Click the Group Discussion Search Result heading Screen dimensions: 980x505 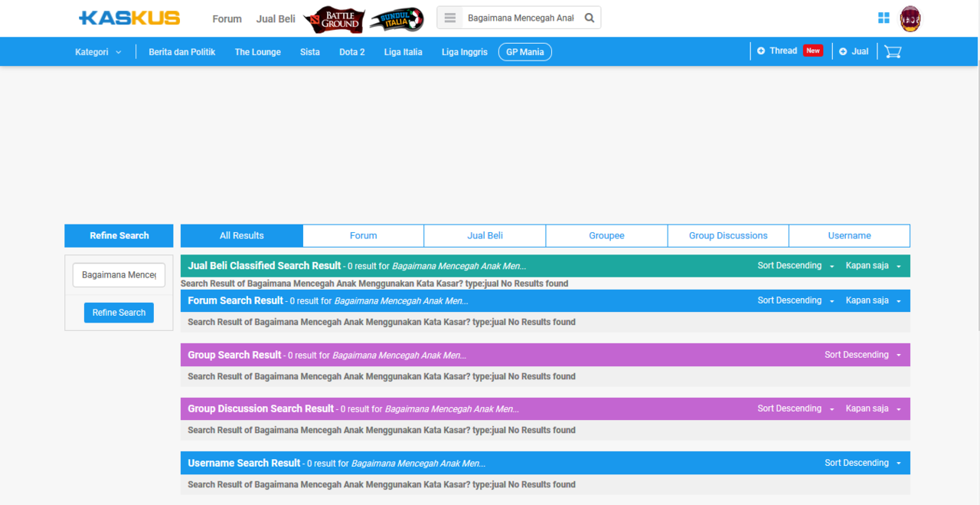pos(261,408)
